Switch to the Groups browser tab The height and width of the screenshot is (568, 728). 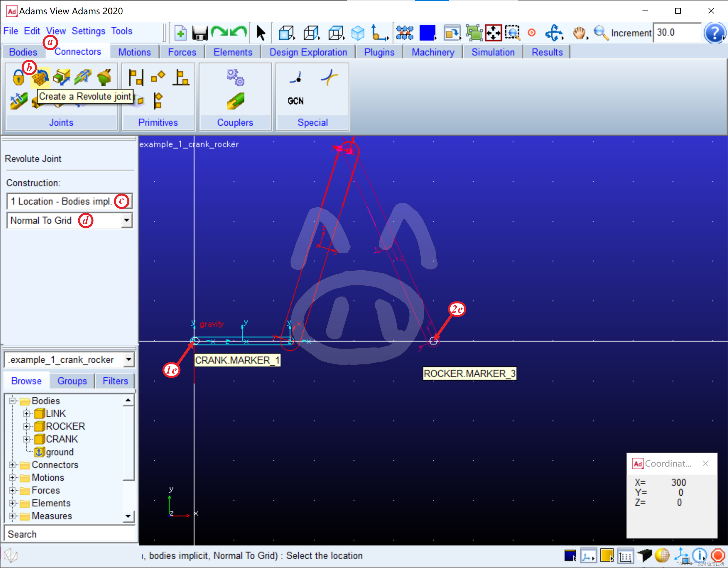72,381
